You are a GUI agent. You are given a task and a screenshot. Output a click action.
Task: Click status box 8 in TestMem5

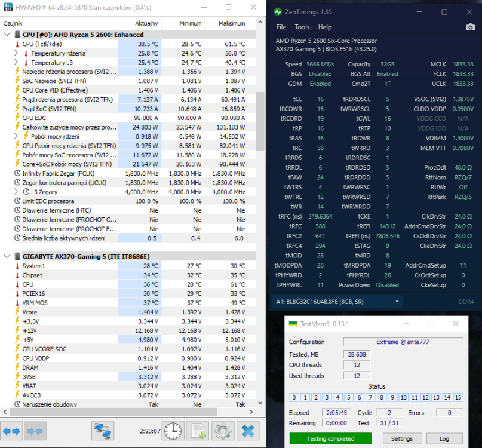[x=381, y=398]
